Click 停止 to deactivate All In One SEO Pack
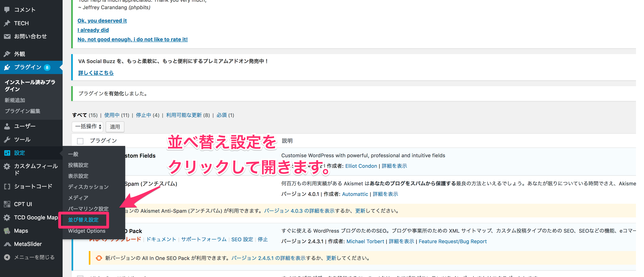This screenshot has height=277, width=644. click(x=263, y=239)
